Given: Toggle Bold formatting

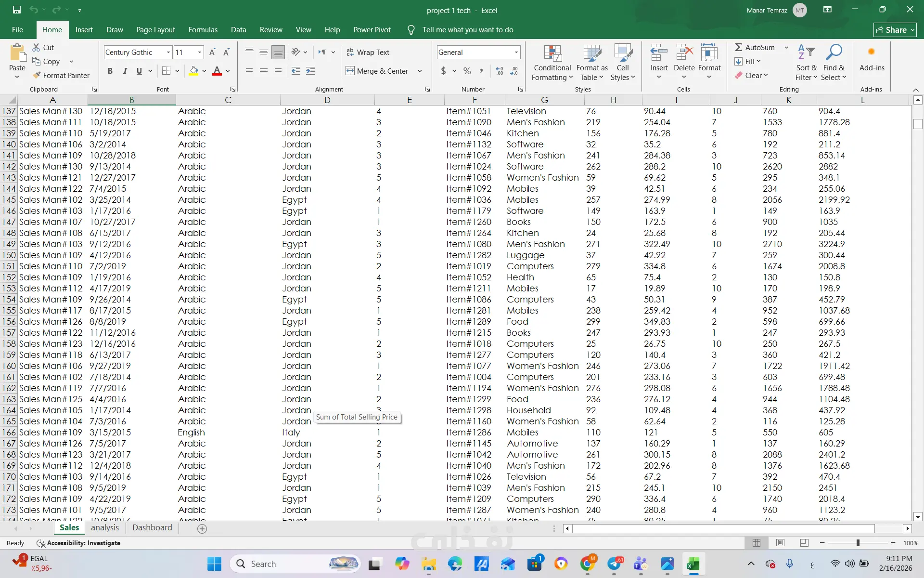Looking at the screenshot, I should 110,71.
